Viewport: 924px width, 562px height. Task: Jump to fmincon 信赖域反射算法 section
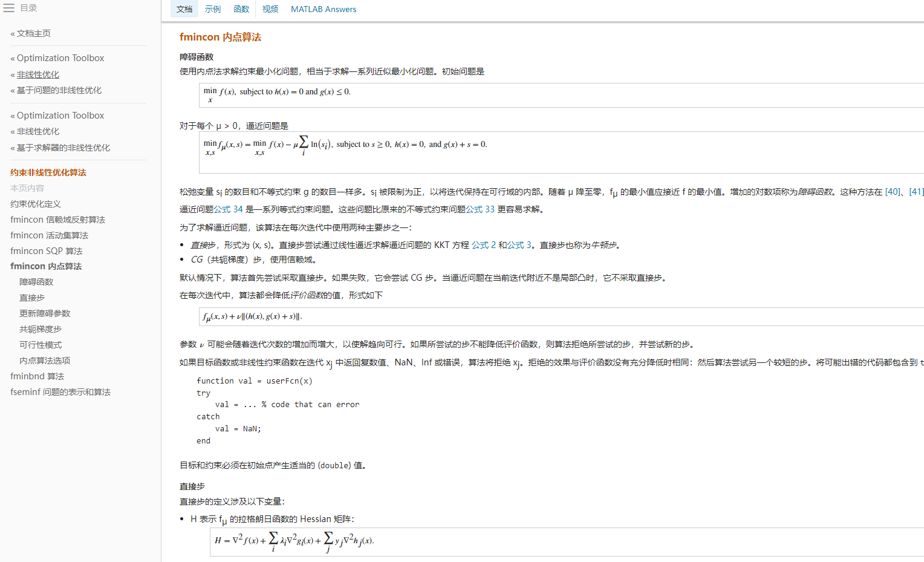(57, 220)
